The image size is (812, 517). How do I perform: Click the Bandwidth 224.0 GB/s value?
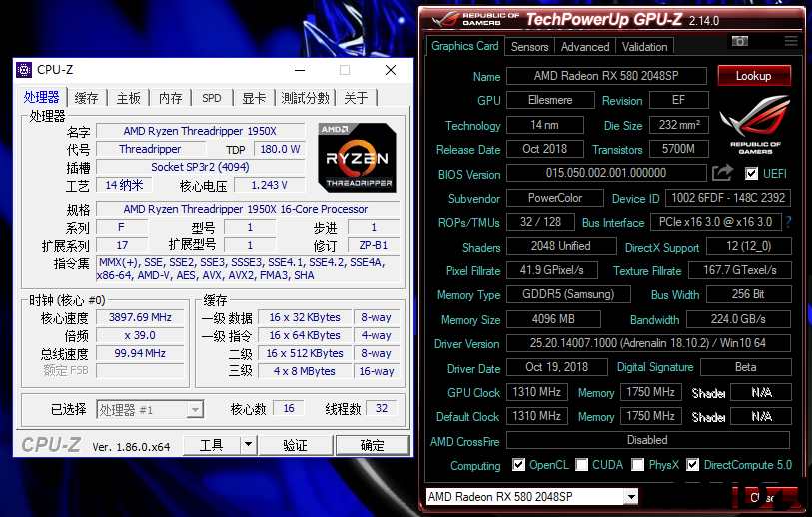(738, 319)
